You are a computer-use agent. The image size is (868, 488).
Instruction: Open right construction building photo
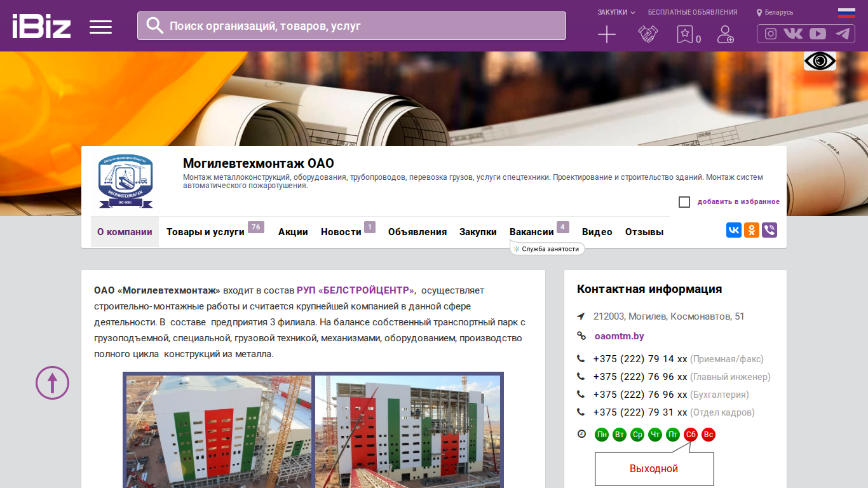coord(408,431)
